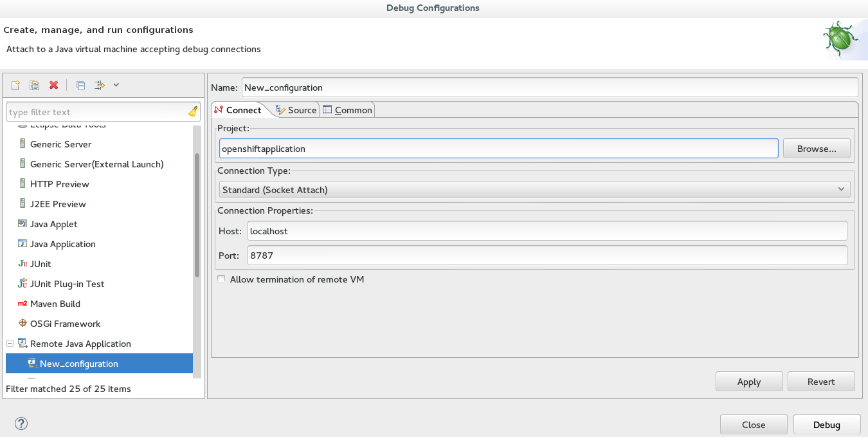Click the Maven Build m2 icon
Image resolution: width=868 pixels, height=437 pixels.
tap(23, 304)
